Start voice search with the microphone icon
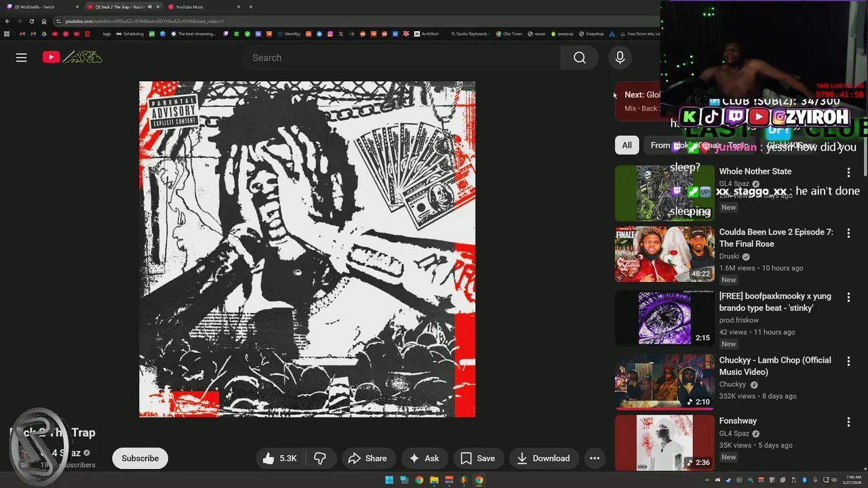 (620, 58)
